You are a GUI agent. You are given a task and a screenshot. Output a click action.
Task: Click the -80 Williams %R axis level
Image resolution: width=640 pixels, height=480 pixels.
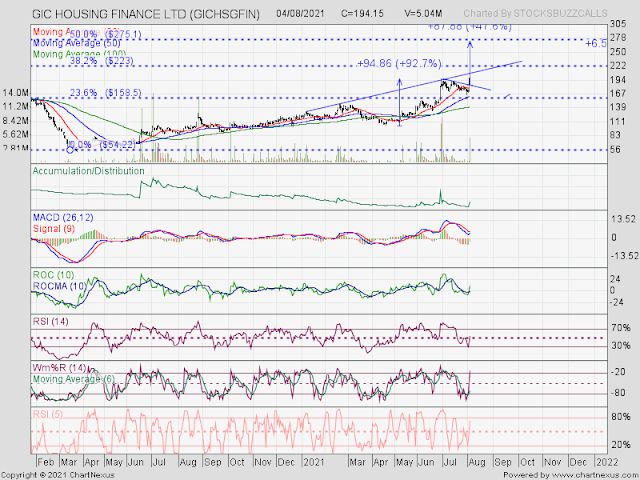click(x=618, y=393)
